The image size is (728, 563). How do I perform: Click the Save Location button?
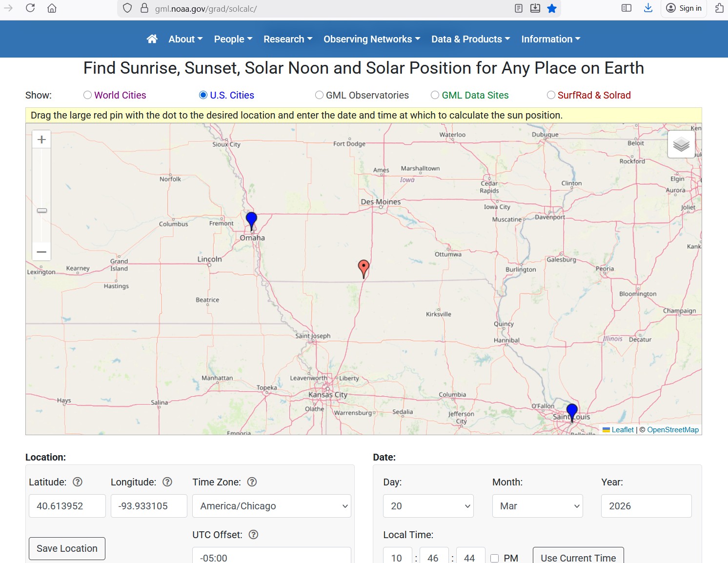(x=67, y=548)
